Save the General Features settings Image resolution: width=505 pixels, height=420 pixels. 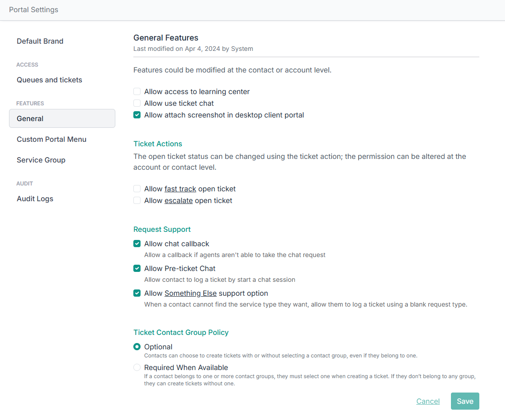[465, 402]
